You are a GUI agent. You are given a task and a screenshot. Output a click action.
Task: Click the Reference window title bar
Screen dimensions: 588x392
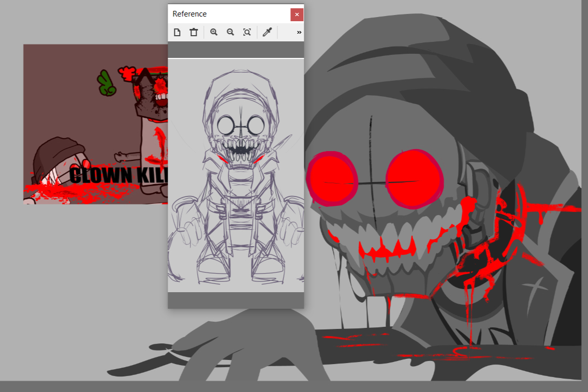tap(228, 14)
